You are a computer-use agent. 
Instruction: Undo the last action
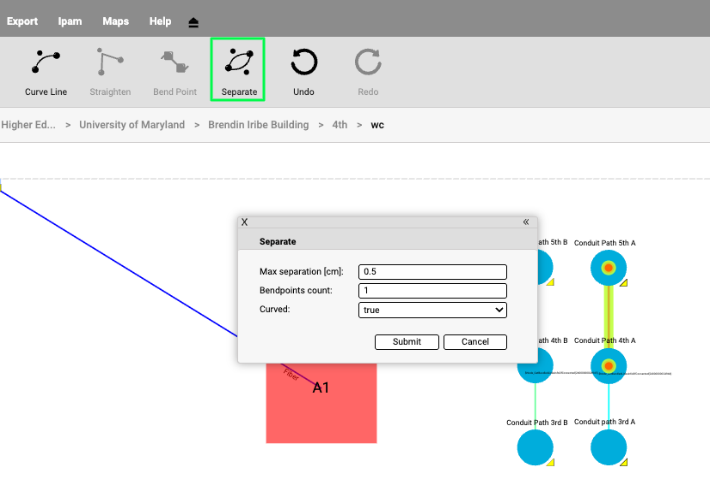click(303, 69)
